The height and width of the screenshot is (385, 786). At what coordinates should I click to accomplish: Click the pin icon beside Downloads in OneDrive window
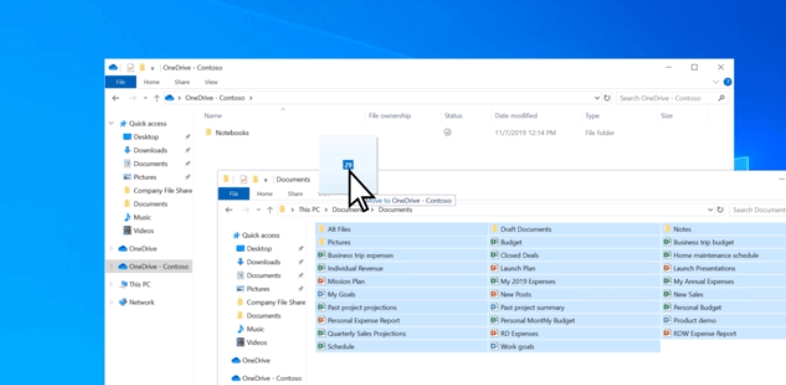point(187,150)
